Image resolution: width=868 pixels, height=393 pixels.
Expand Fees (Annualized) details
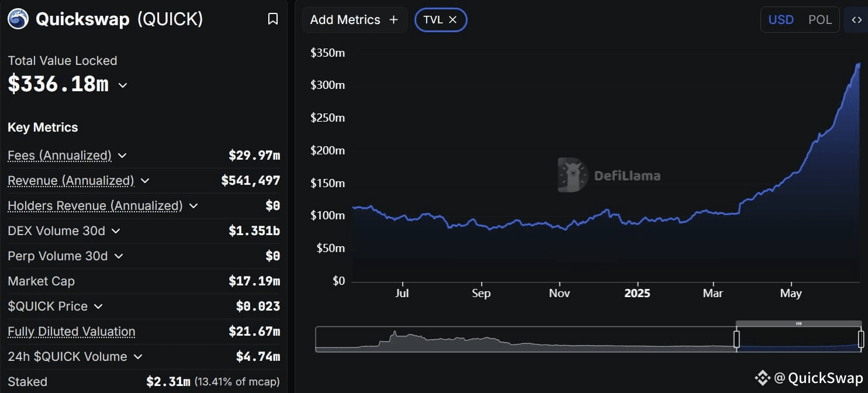tap(122, 156)
